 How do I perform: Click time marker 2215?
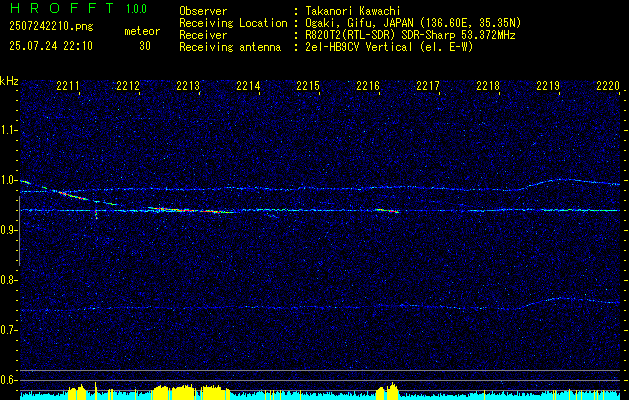click(308, 85)
